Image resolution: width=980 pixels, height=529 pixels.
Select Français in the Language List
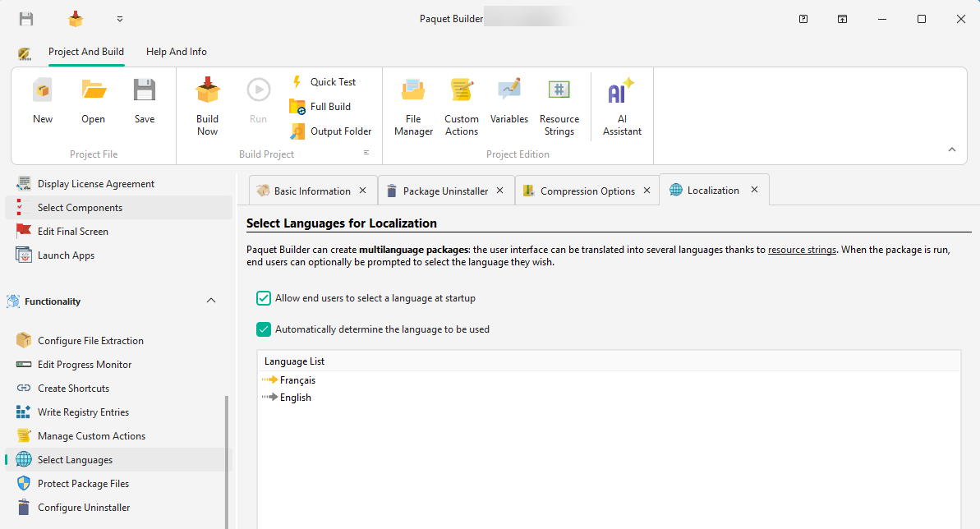coord(296,379)
